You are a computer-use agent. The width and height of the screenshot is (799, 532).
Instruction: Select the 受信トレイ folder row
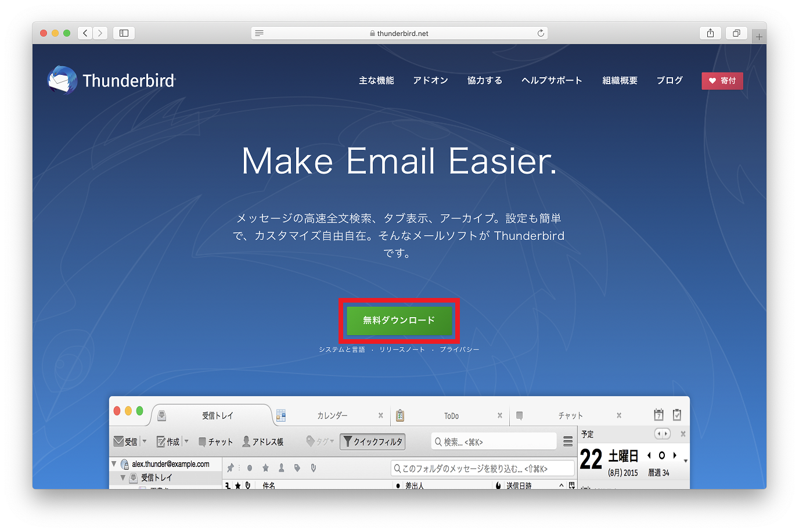point(165,477)
